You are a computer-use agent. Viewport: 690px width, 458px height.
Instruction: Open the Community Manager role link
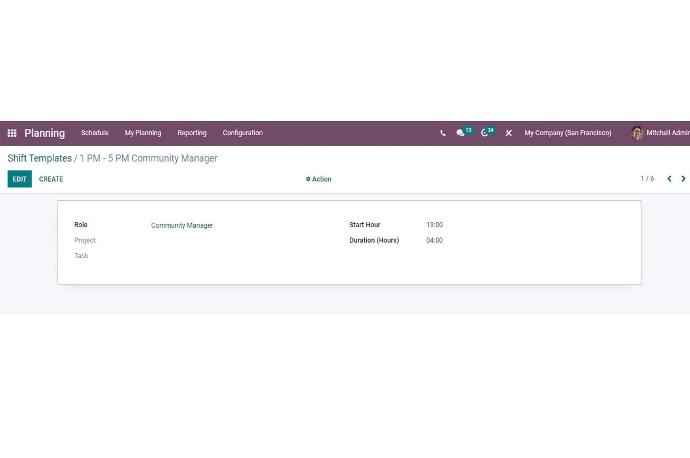pos(182,225)
